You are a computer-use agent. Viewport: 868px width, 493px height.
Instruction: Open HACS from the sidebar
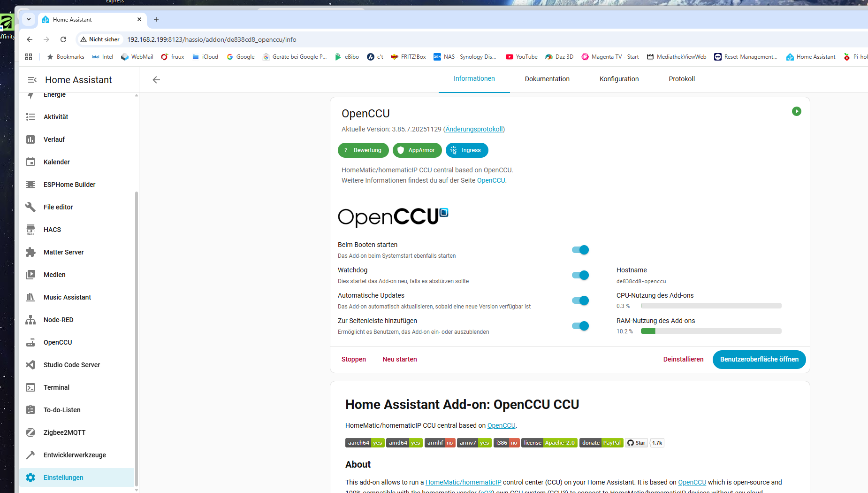(52, 230)
